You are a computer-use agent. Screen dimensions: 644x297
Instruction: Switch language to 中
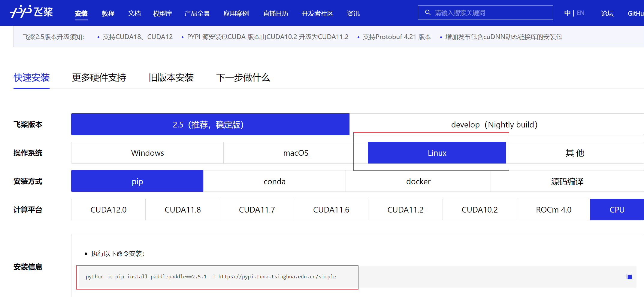(x=567, y=13)
